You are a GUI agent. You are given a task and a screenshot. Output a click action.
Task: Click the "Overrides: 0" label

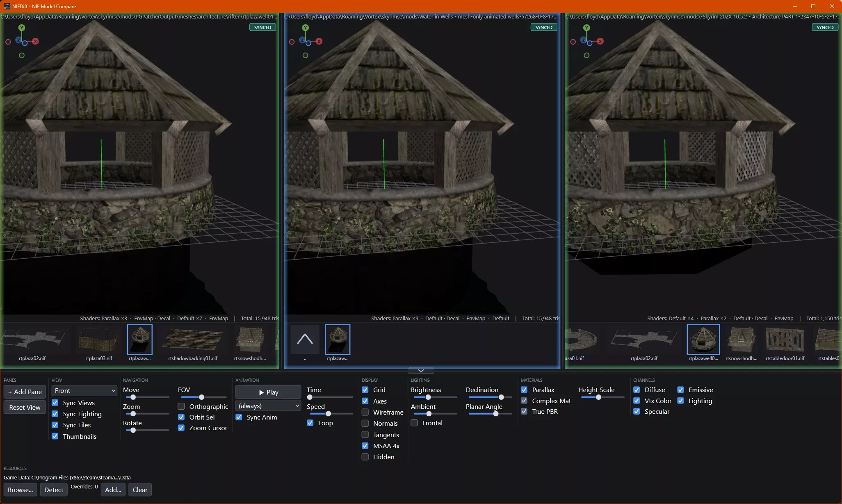tap(84, 486)
